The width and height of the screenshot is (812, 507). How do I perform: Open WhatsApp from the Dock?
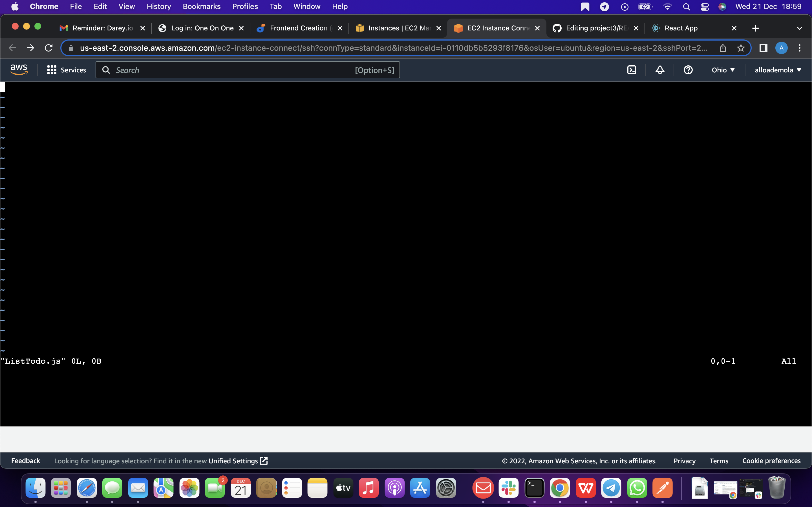tap(637, 488)
